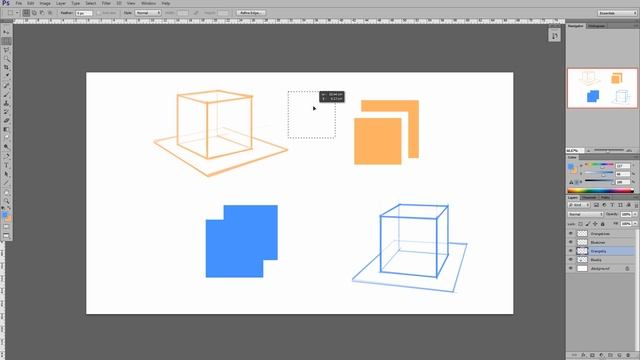Click the Subtract from Selection icon
The height and width of the screenshot is (360, 640).
pos(42,13)
